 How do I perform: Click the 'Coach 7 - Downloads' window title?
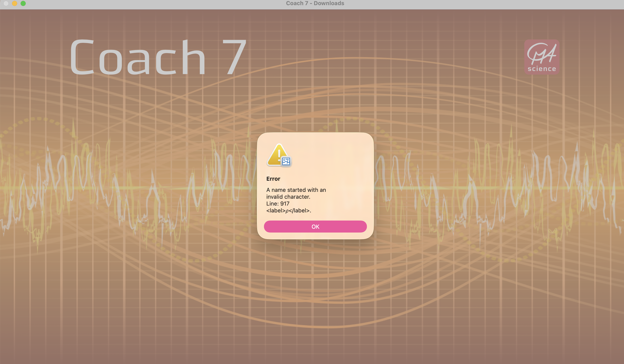coord(315,3)
